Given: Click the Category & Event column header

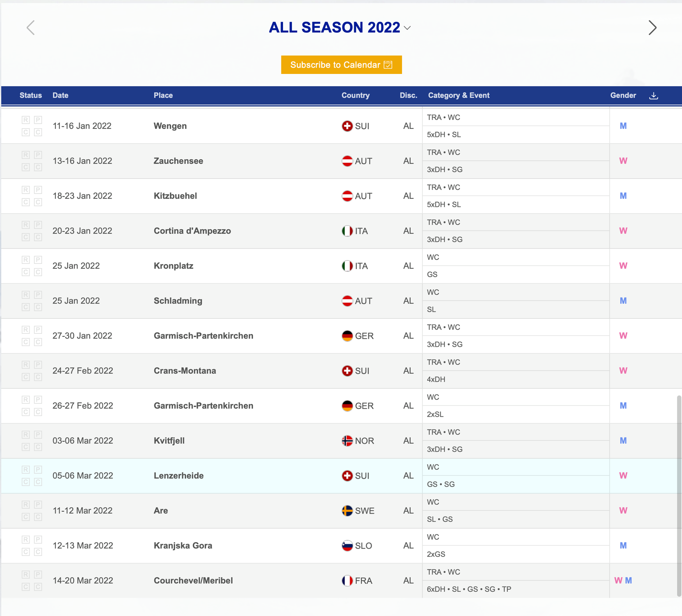Looking at the screenshot, I should click(x=459, y=95).
